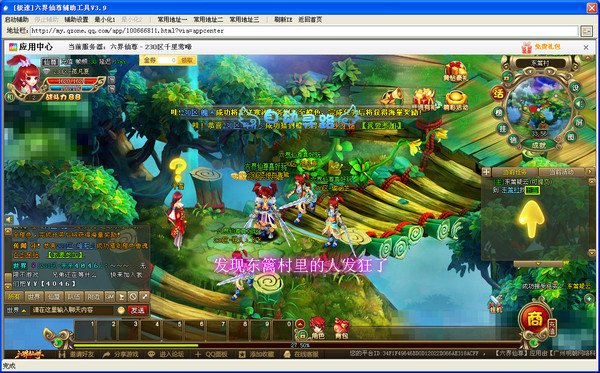Click the blue MP bar below HP

72,88
